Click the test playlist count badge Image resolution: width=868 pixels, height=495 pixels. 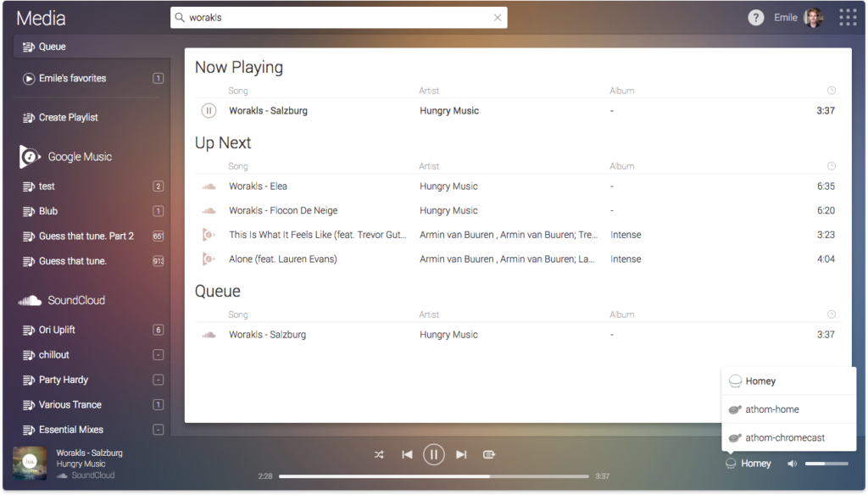(159, 186)
